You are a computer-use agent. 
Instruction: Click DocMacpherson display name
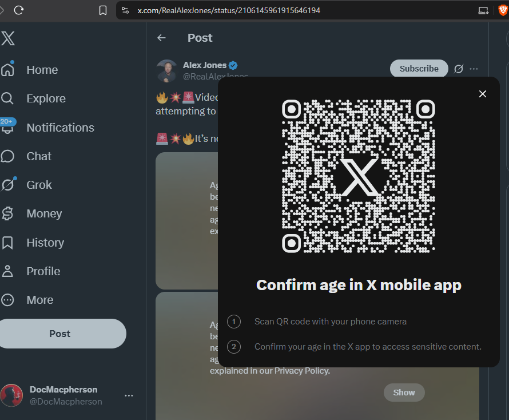[63, 390]
